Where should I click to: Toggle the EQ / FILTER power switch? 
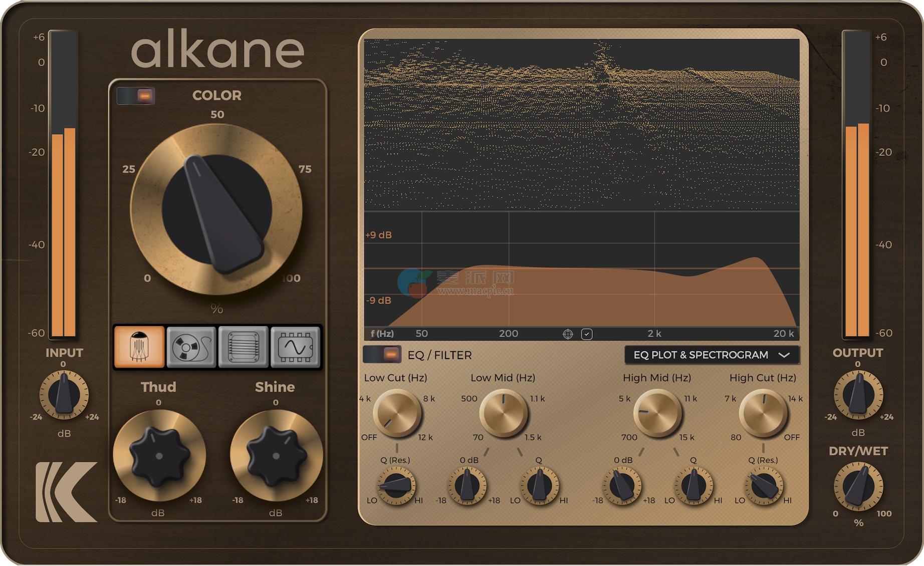(x=382, y=355)
